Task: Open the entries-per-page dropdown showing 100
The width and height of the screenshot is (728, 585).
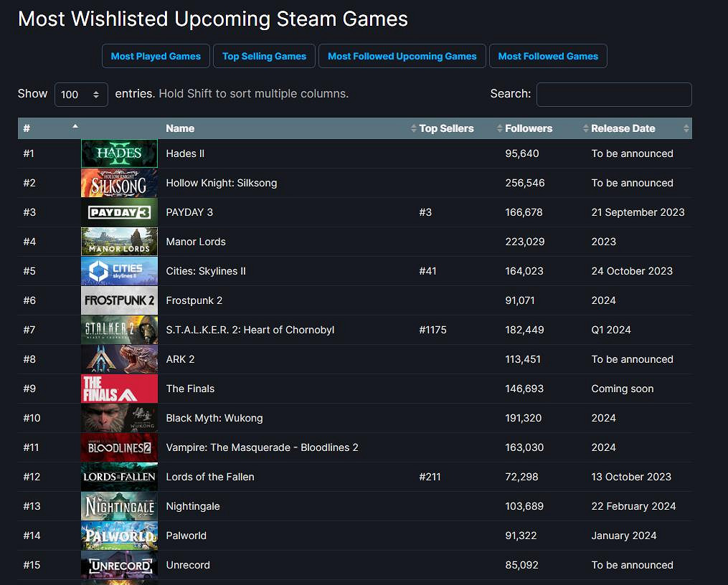Action: pyautogui.click(x=81, y=94)
